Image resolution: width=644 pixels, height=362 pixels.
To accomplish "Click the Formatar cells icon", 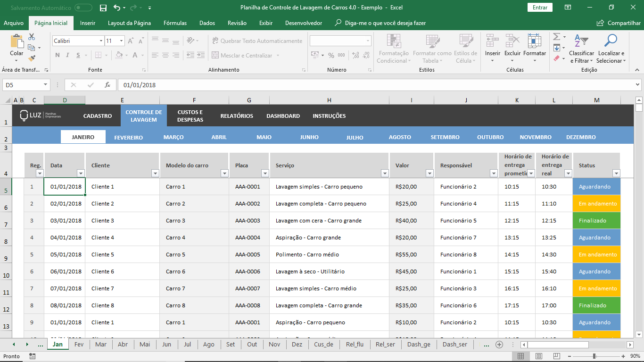I will [x=535, y=41].
